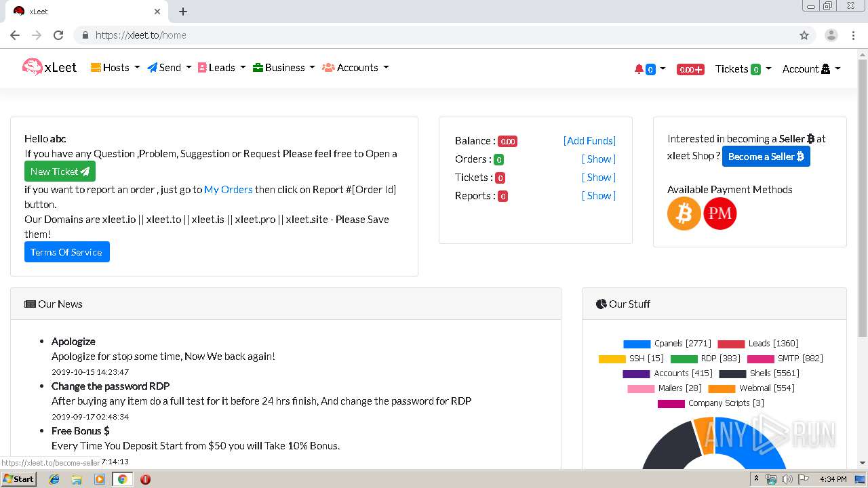Click the Our Stuff panel header
868x488 pixels.
coord(714,304)
